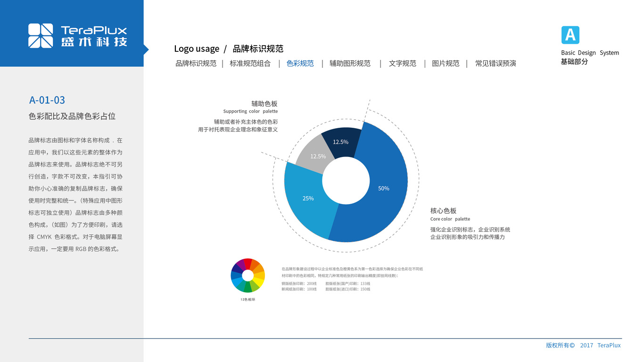Switch to the 辅助图形规范 tab
The height and width of the screenshot is (362, 644).
(350, 63)
